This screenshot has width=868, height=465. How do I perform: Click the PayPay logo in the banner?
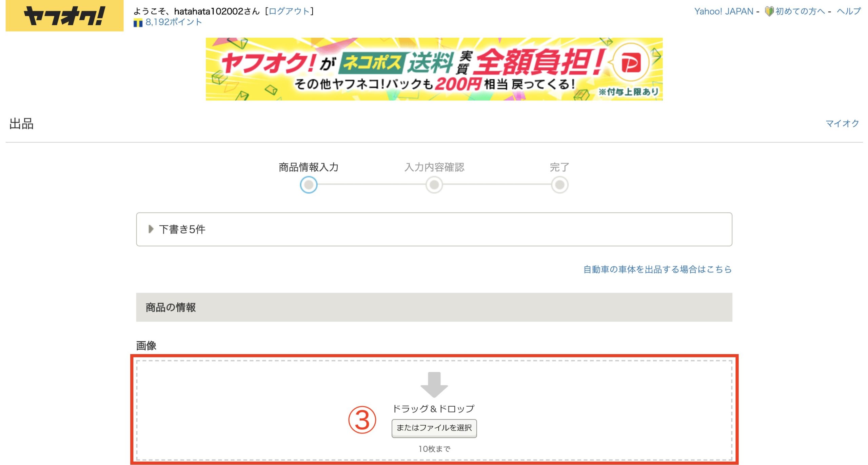(x=631, y=63)
